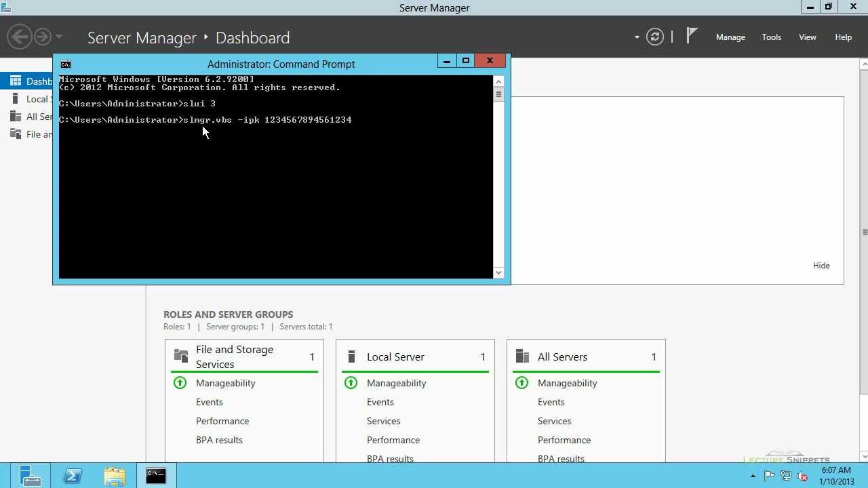Click the Server Manager taskbar icon
This screenshot has height=488, width=868.
click(30, 476)
